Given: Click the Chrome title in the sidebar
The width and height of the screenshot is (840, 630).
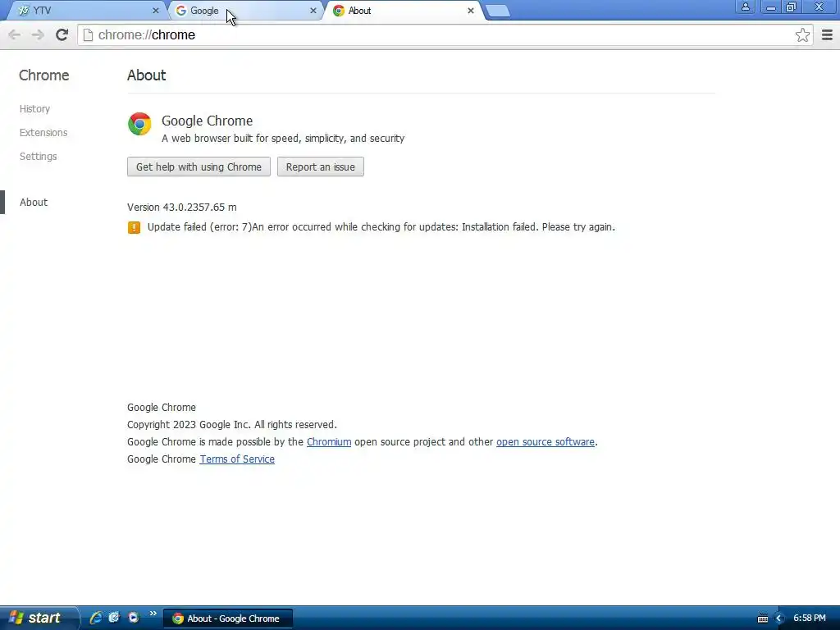Looking at the screenshot, I should pos(44,75).
